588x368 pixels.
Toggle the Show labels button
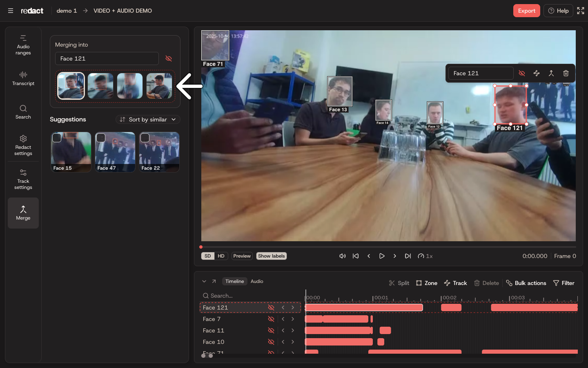[x=272, y=256]
